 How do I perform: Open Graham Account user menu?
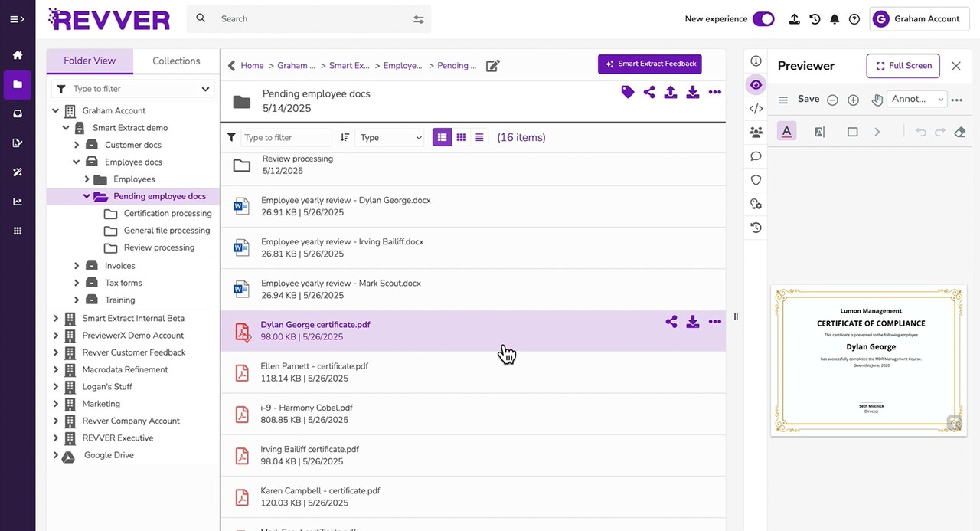pyautogui.click(x=920, y=19)
